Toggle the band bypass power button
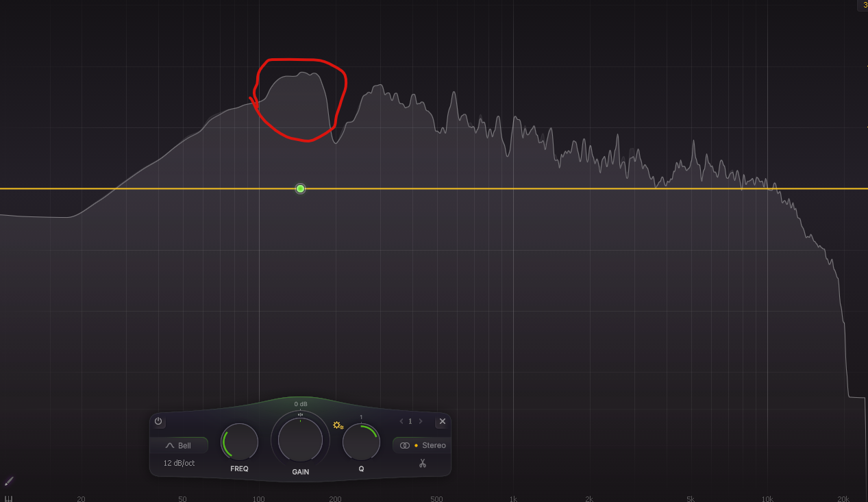The image size is (868, 502). 158,421
